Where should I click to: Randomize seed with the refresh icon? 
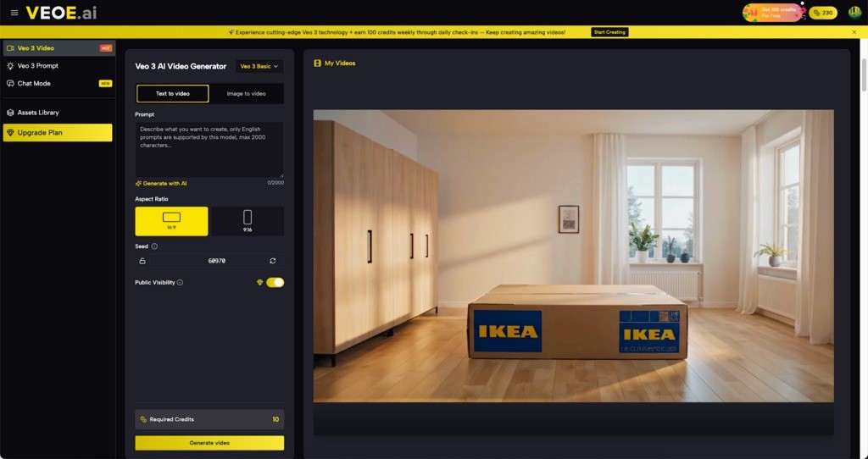tap(273, 261)
